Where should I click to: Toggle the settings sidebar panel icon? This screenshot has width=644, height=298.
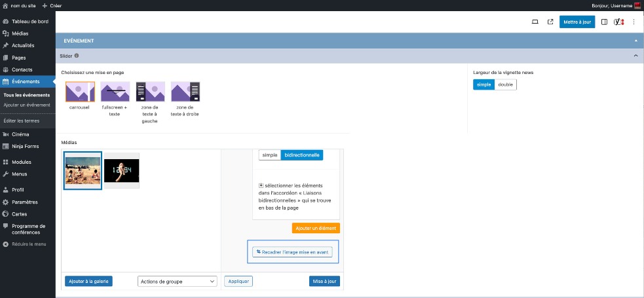[604, 22]
